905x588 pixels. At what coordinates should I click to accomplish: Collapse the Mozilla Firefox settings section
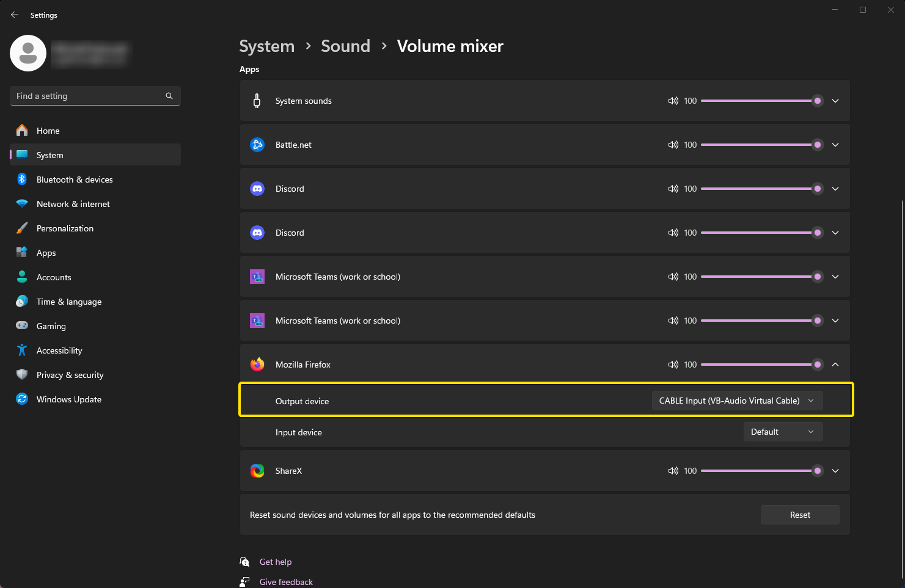point(835,364)
